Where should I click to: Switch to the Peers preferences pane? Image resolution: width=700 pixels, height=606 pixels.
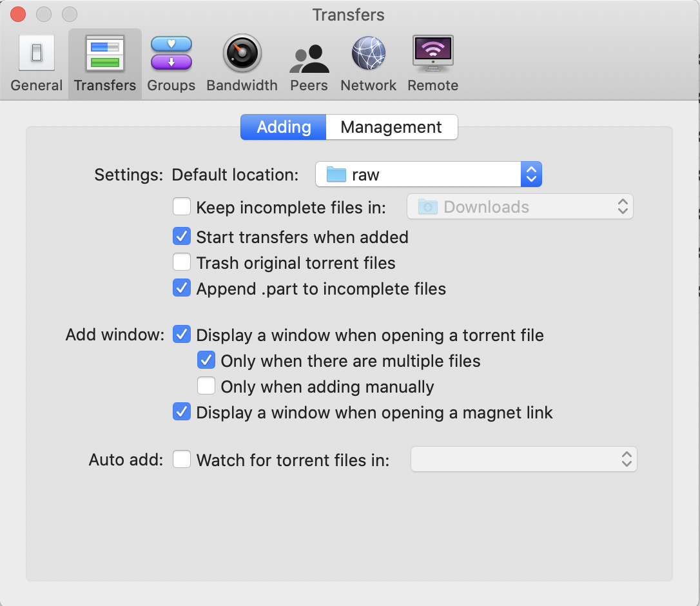pyautogui.click(x=309, y=63)
